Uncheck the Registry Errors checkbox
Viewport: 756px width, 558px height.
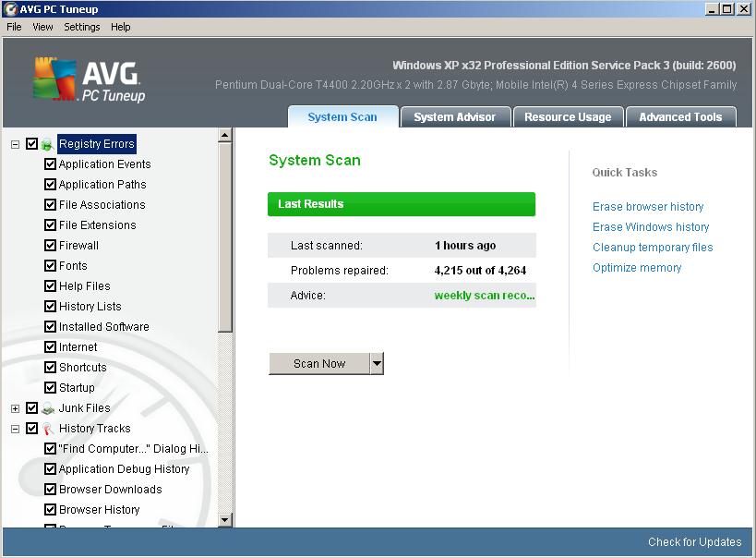point(31,144)
